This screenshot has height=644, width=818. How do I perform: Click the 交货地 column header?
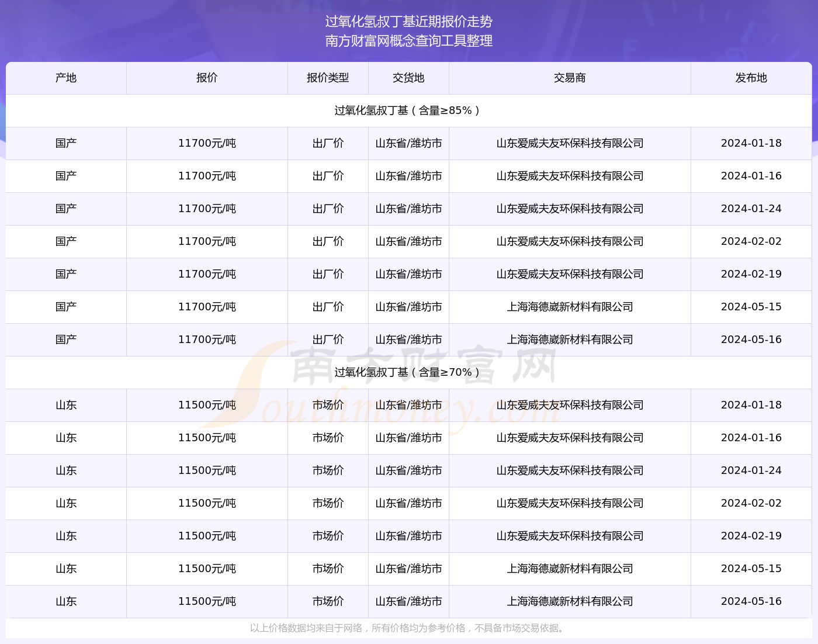click(408, 78)
